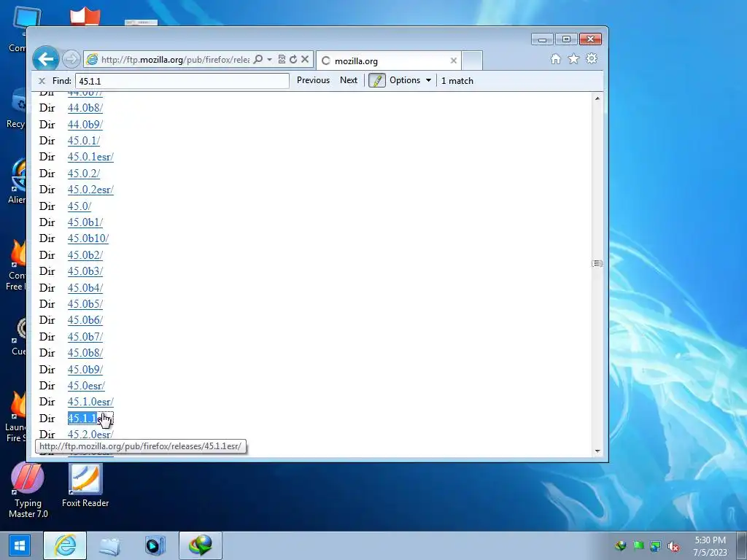Go back with the blue back arrow
The width and height of the screenshot is (747, 560).
46,60
